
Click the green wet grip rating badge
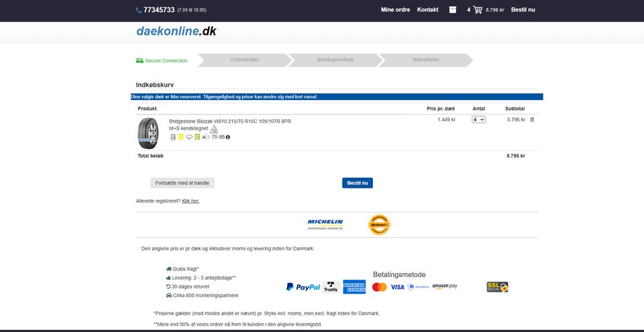(197, 137)
